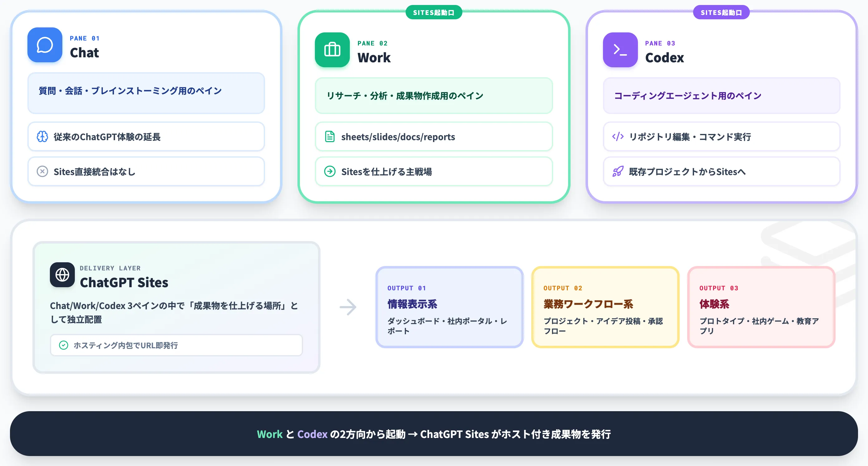Click the blue Chat speech bubble icon
The image size is (868, 466).
click(45, 45)
